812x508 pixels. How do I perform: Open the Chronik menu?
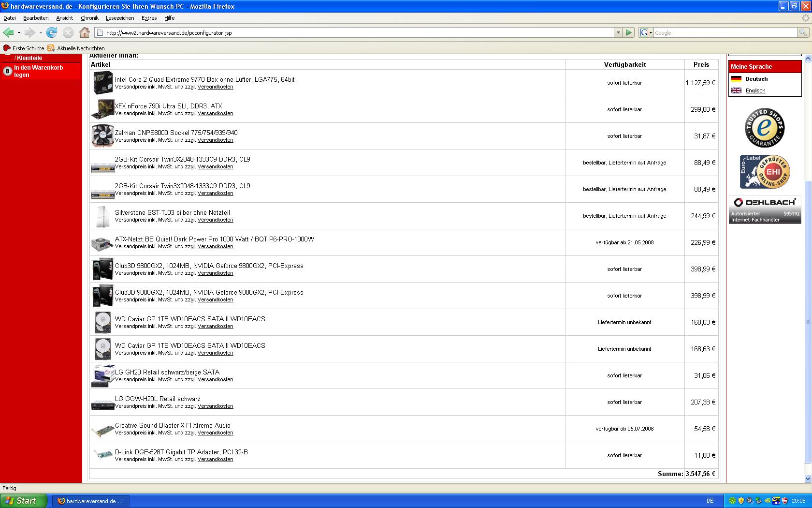(89, 18)
